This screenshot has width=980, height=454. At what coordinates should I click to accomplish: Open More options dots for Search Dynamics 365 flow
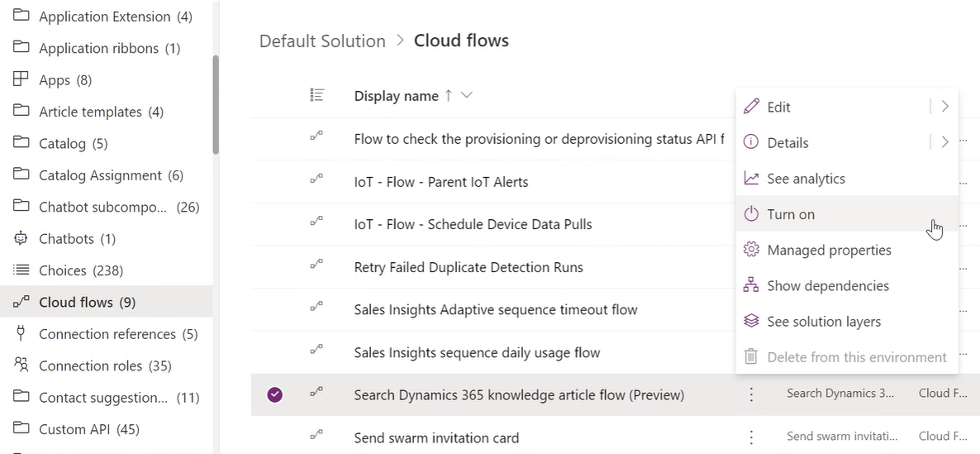pos(751,394)
